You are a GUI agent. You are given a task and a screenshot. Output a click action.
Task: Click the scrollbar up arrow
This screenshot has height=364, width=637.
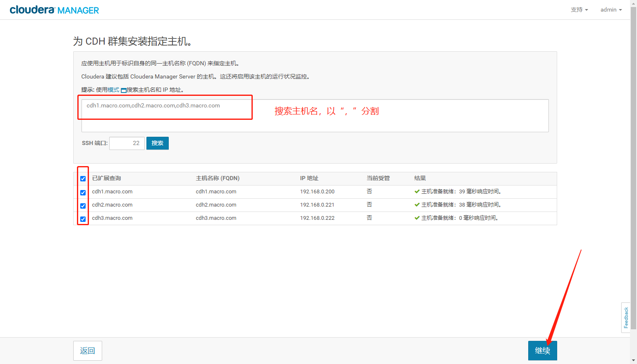click(x=634, y=3)
